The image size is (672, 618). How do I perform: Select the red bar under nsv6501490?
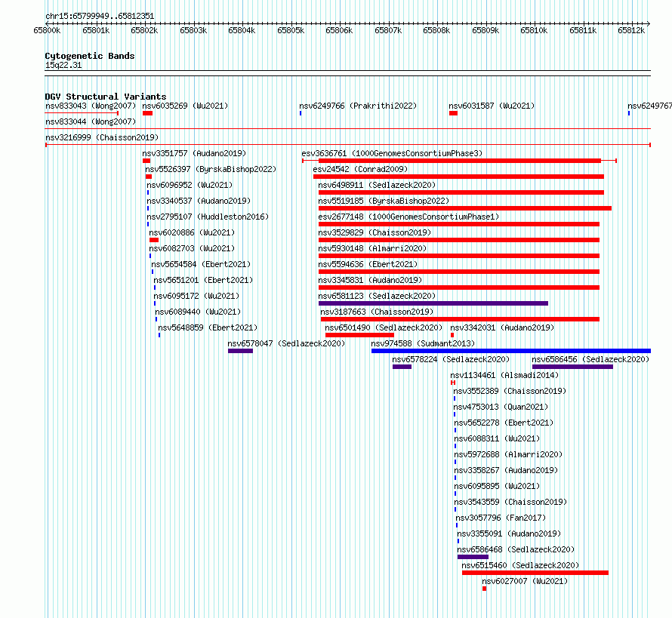pyautogui.click(x=359, y=335)
